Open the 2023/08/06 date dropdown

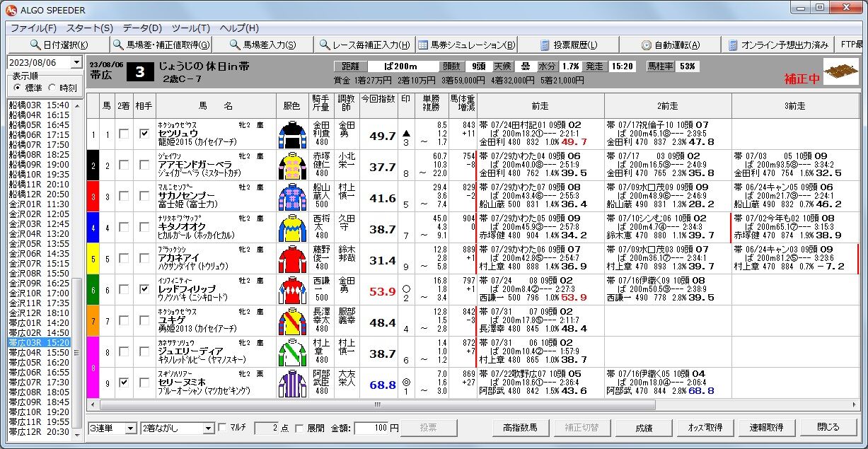pos(76,62)
